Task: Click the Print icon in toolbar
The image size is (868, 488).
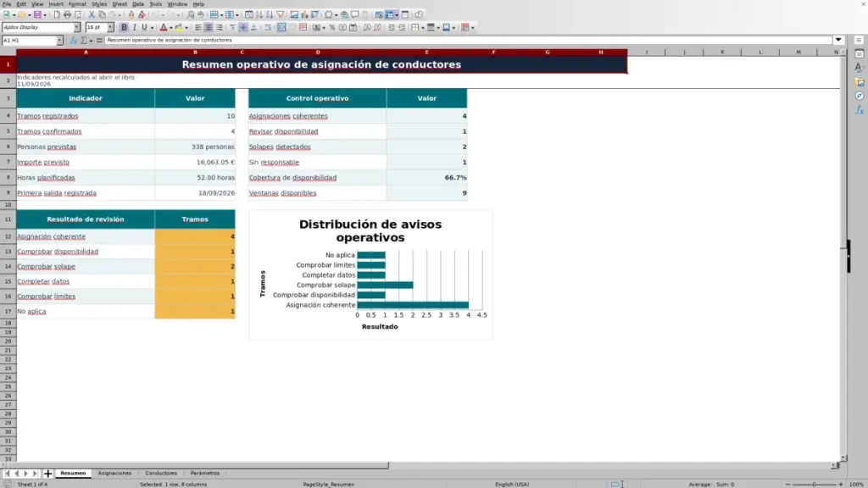Action: 67,15
